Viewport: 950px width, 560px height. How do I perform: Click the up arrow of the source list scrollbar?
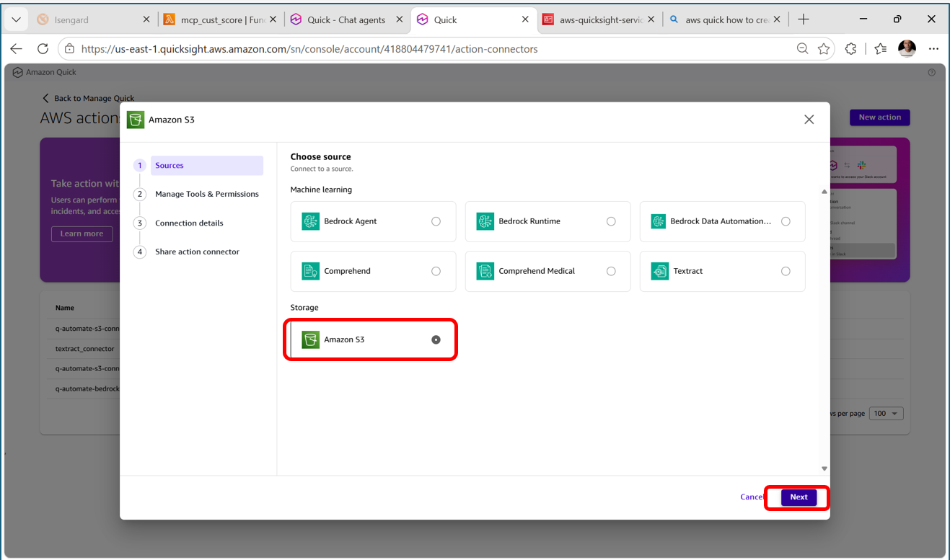click(x=824, y=192)
